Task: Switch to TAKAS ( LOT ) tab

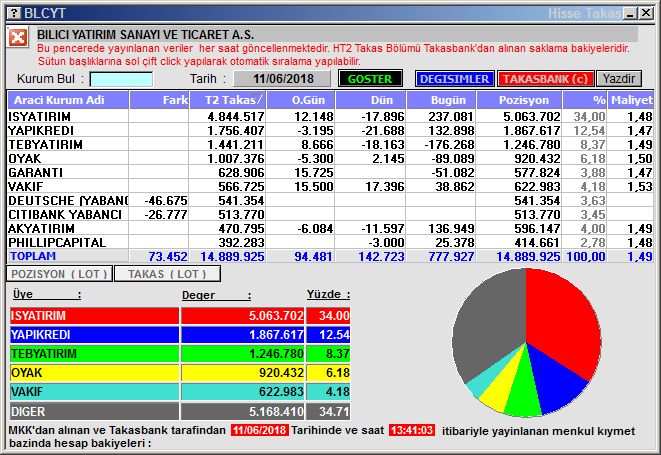Action: click(167, 274)
